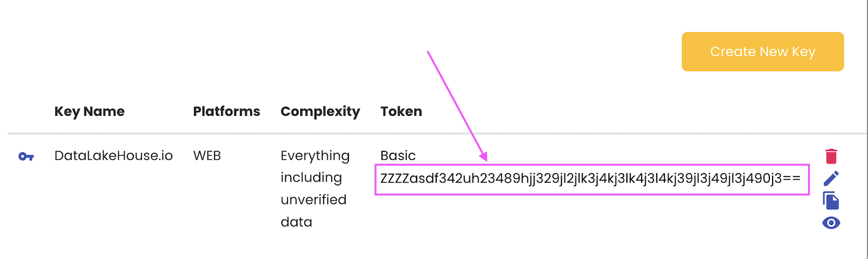Click the Create New Key button
Screen dimensions: 868x259
762,51
